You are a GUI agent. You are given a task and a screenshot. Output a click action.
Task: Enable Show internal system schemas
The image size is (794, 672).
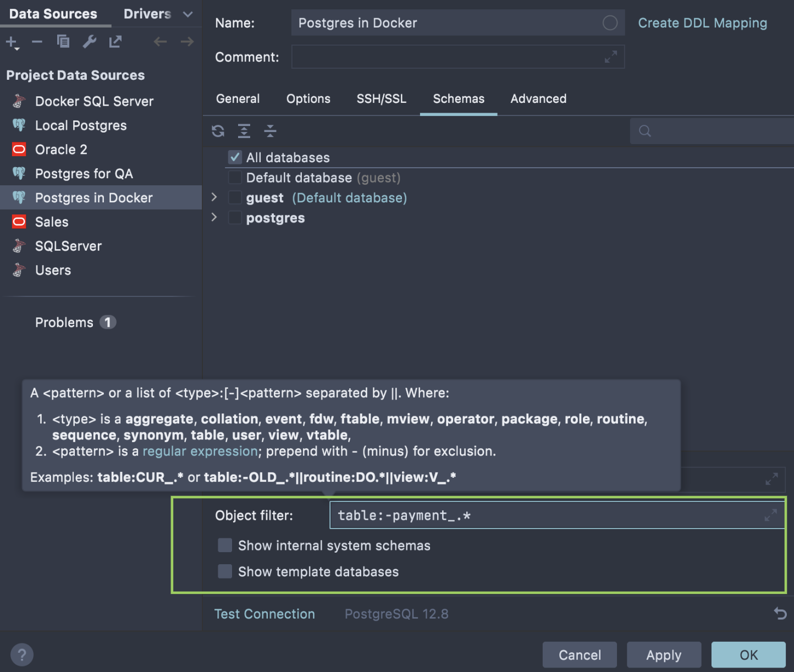tap(225, 545)
